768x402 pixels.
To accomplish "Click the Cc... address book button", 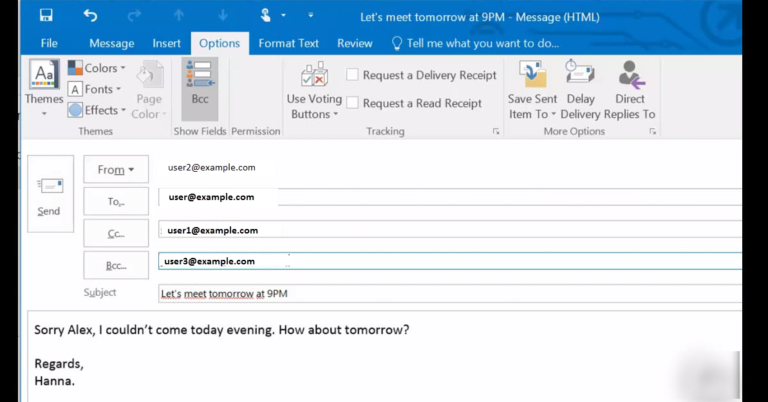I will (x=116, y=234).
